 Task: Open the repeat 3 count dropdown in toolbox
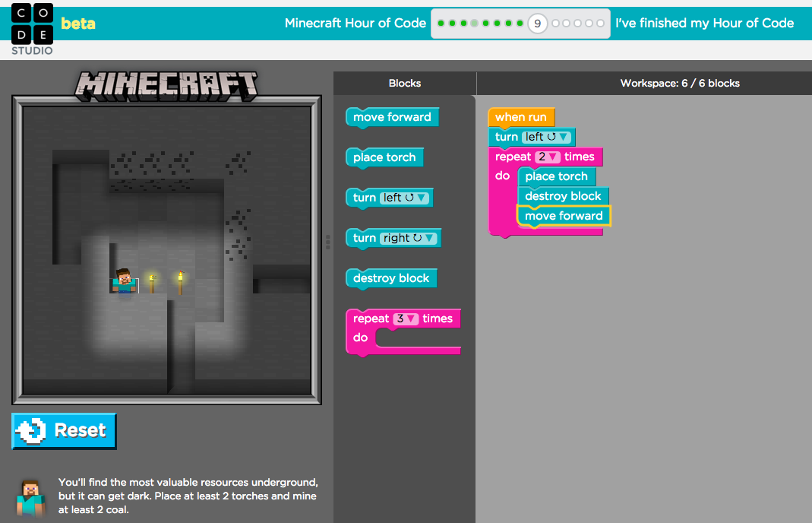[406, 319]
